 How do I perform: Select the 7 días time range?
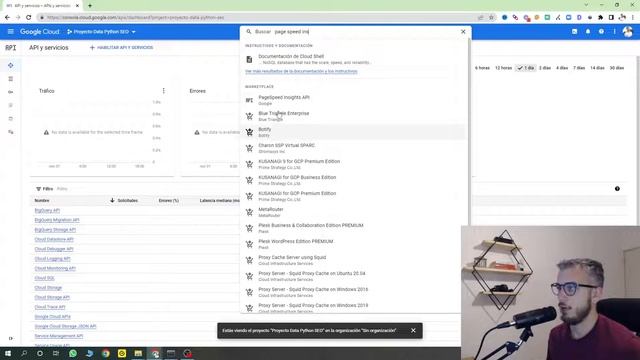579,68
